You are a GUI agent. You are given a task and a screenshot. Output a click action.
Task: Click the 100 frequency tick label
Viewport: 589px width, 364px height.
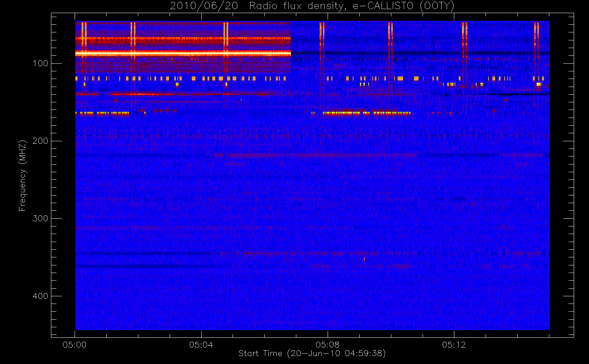pos(40,63)
